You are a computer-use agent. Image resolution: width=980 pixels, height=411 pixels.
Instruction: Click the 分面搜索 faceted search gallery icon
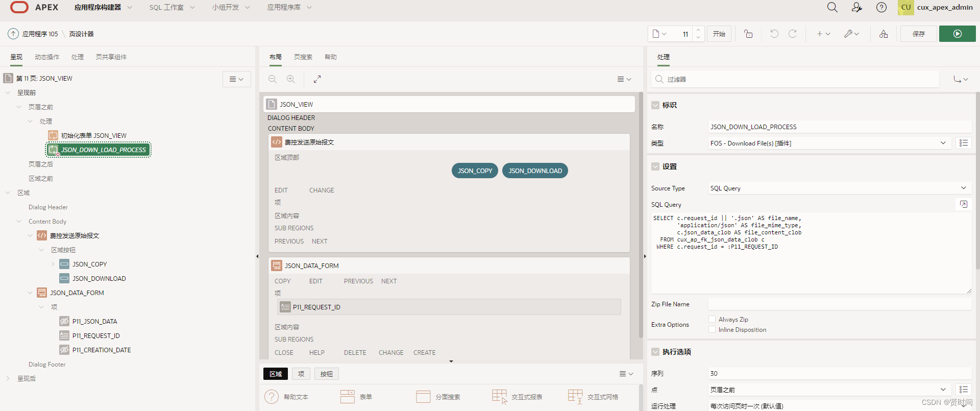coord(424,397)
